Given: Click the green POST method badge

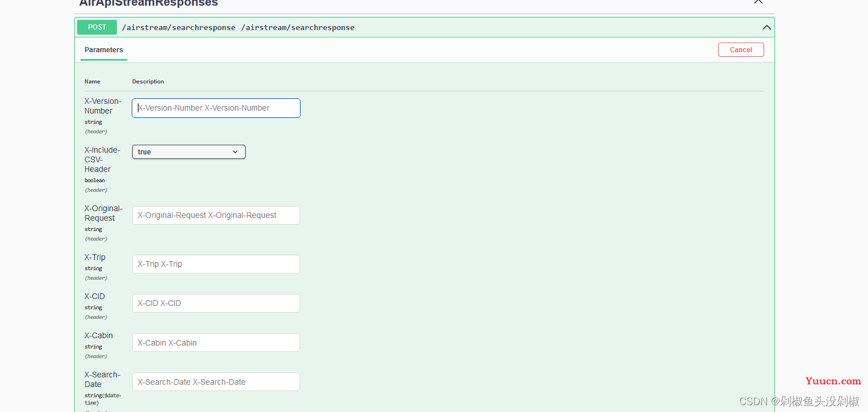Looking at the screenshot, I should [97, 27].
